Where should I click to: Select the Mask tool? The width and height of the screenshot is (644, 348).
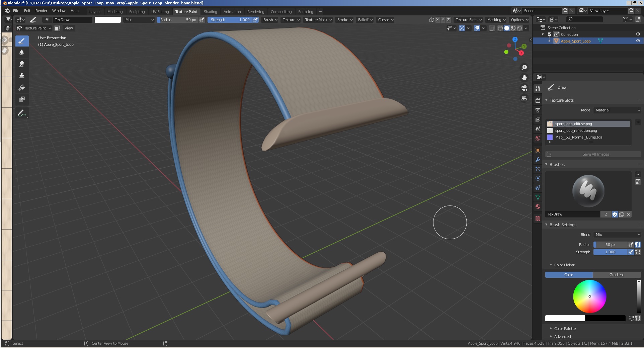tap(22, 99)
